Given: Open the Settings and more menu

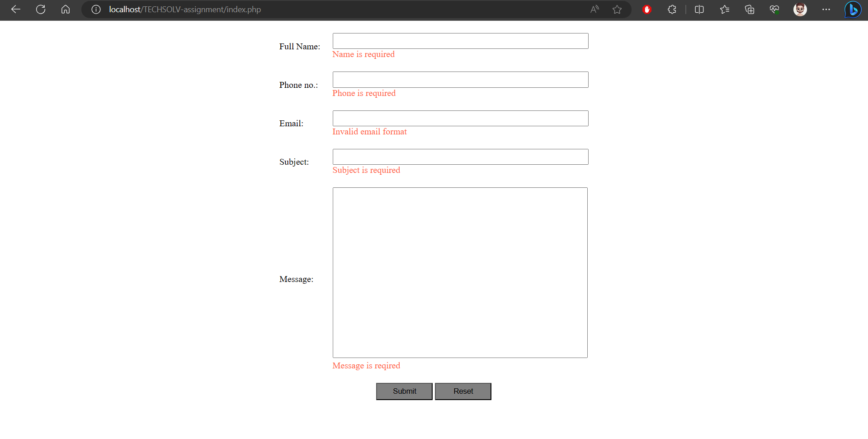Looking at the screenshot, I should pyautogui.click(x=826, y=10).
